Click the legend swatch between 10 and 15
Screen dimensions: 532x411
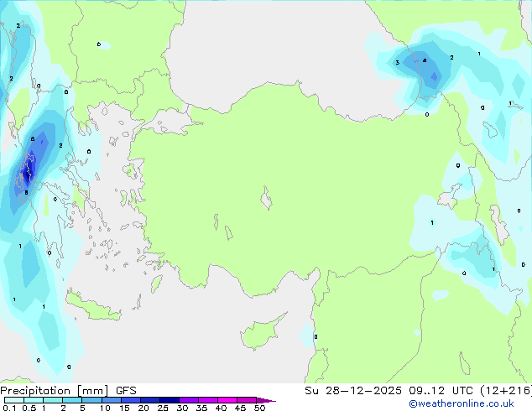(111, 400)
